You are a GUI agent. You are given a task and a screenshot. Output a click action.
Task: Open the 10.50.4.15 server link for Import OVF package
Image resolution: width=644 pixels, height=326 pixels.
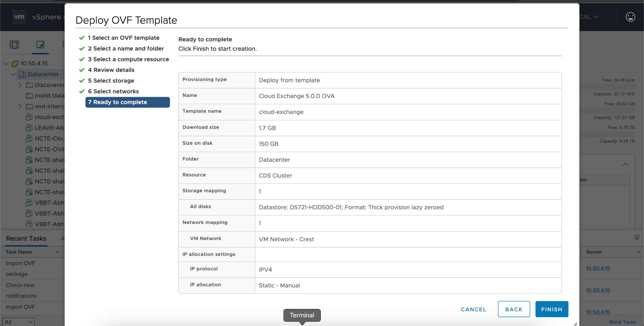(598, 269)
